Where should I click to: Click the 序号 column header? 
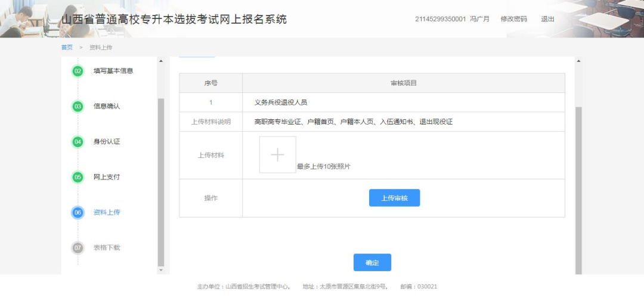click(x=210, y=83)
